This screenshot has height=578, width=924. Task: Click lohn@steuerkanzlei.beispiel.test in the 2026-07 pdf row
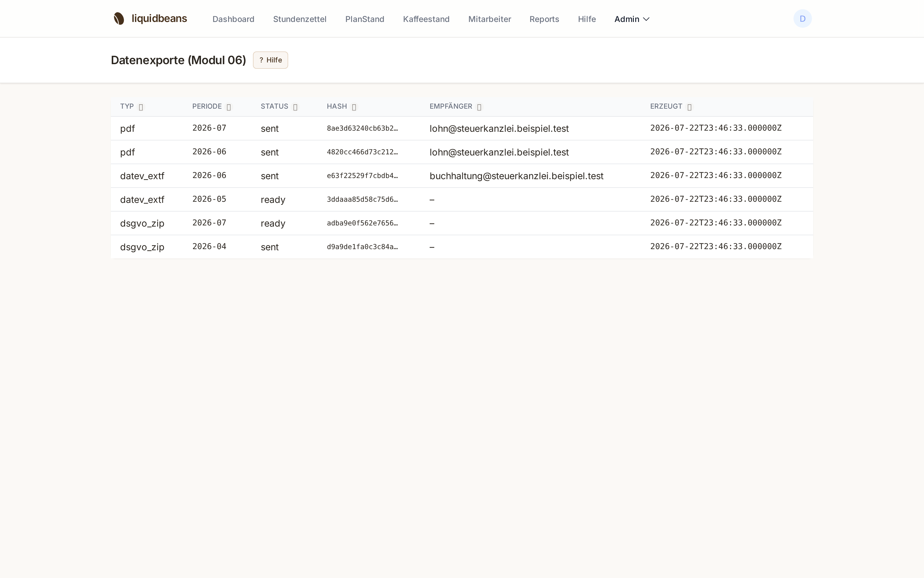pyautogui.click(x=499, y=128)
